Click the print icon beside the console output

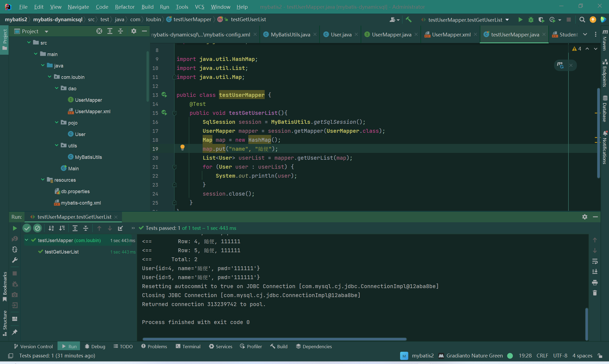595,282
